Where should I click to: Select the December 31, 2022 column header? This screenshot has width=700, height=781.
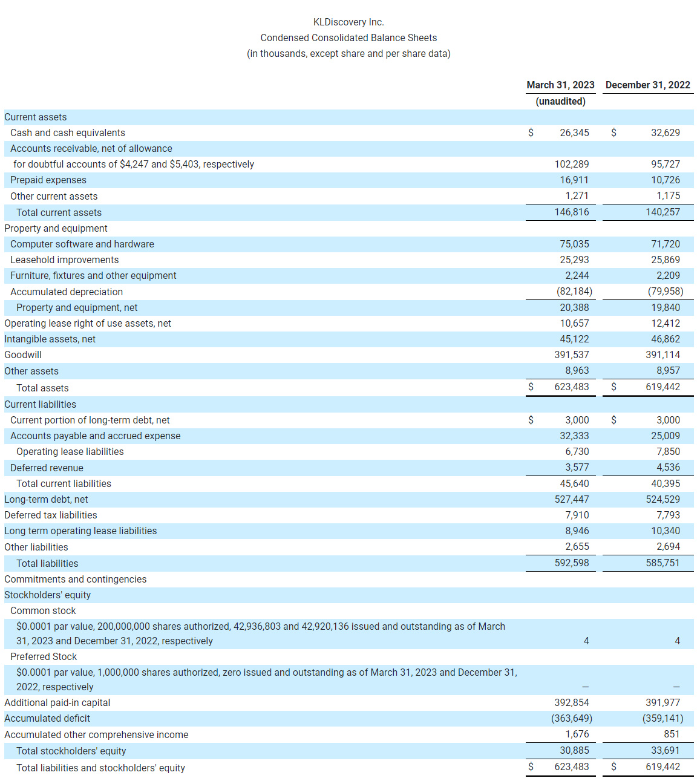click(x=648, y=85)
